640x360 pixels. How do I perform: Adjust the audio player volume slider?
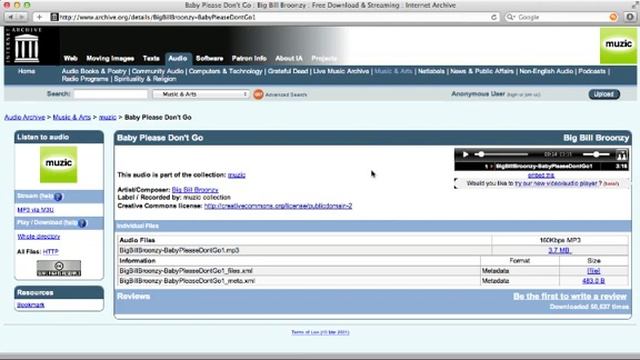[x=596, y=154]
